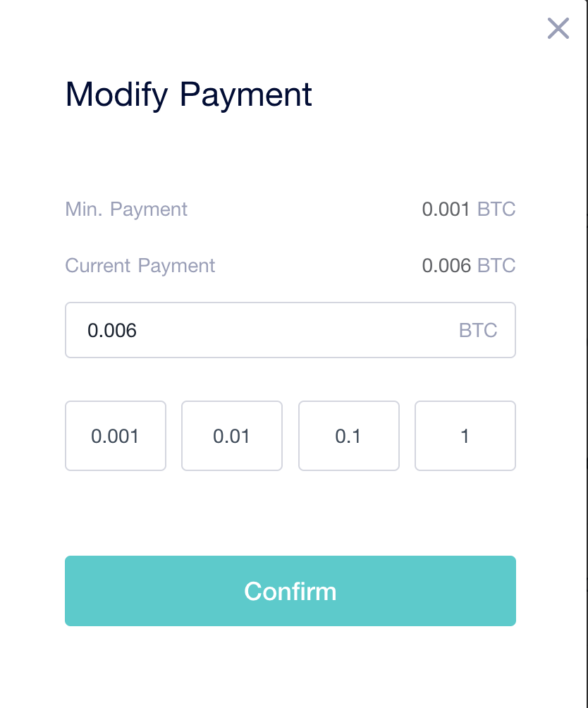This screenshot has height=708, width=588.
Task: Click the 0.006 text in the amount field
Action: coord(112,331)
